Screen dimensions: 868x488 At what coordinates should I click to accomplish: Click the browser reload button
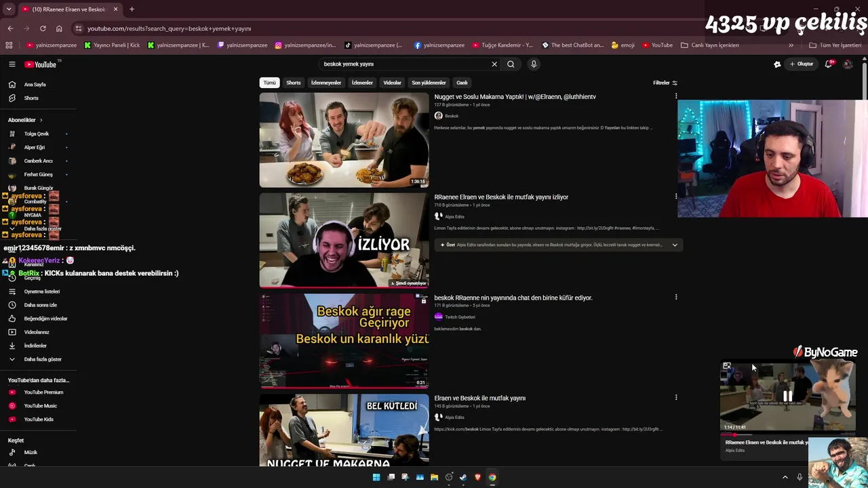click(43, 28)
